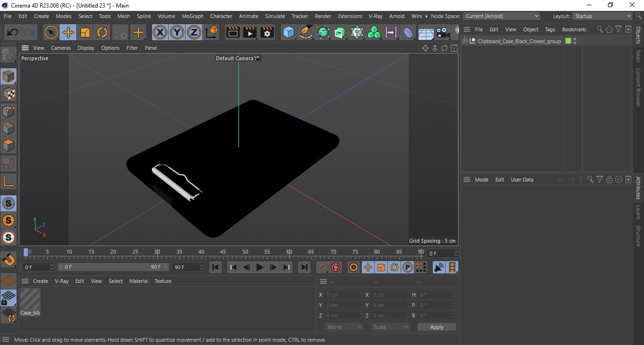Add Extrude generator green cube icon

pos(340,32)
